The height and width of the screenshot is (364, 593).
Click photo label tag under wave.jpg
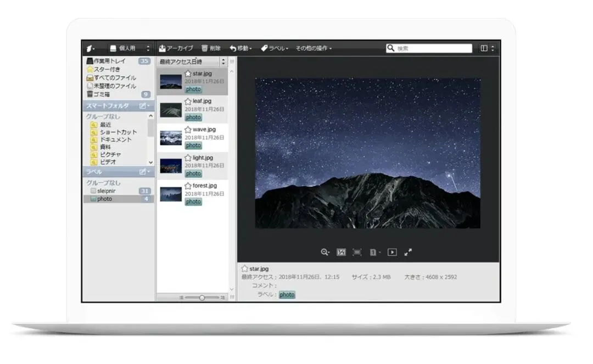(193, 145)
